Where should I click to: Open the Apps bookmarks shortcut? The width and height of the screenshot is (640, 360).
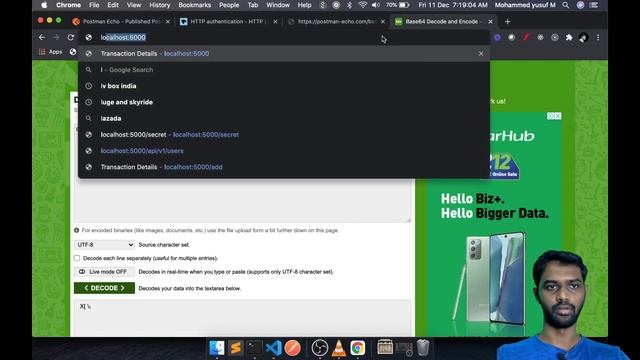click(x=51, y=52)
